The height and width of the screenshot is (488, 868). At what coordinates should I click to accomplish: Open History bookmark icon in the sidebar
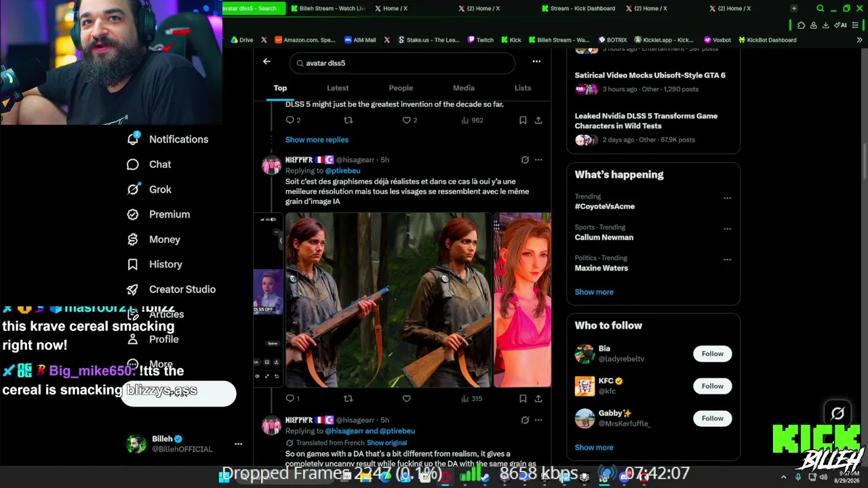pyautogui.click(x=133, y=264)
